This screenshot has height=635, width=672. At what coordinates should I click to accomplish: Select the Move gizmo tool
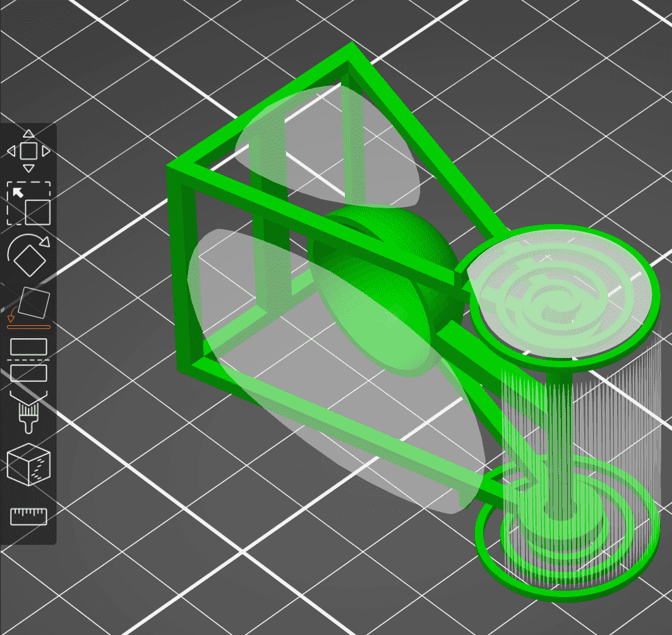[x=28, y=151]
